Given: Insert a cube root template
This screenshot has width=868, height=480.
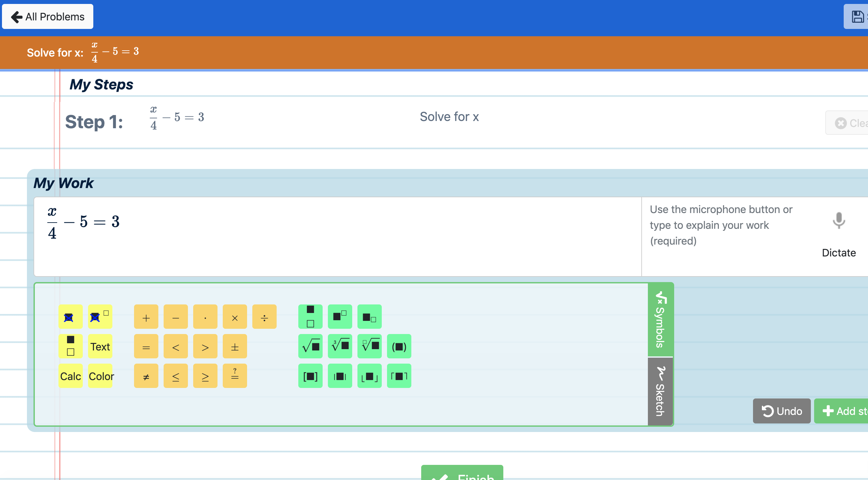Looking at the screenshot, I should pyautogui.click(x=340, y=346).
